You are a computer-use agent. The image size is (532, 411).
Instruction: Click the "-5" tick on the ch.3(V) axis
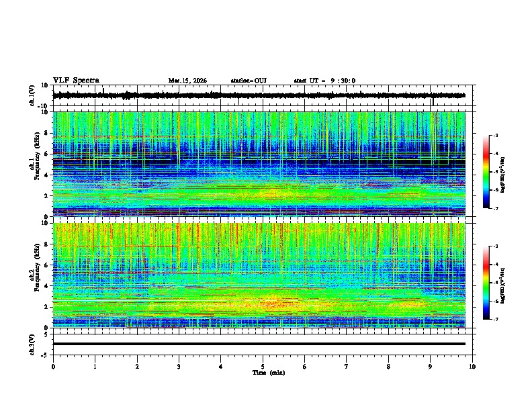46,355
